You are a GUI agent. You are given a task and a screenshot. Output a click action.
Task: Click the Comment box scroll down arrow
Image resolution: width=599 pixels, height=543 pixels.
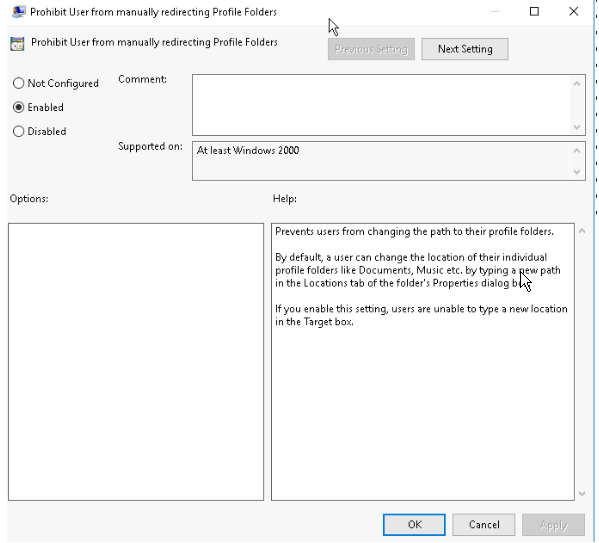tap(577, 127)
